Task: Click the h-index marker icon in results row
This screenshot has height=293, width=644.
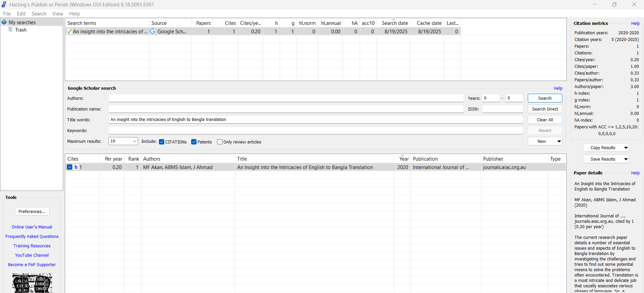Action: pyautogui.click(x=76, y=167)
